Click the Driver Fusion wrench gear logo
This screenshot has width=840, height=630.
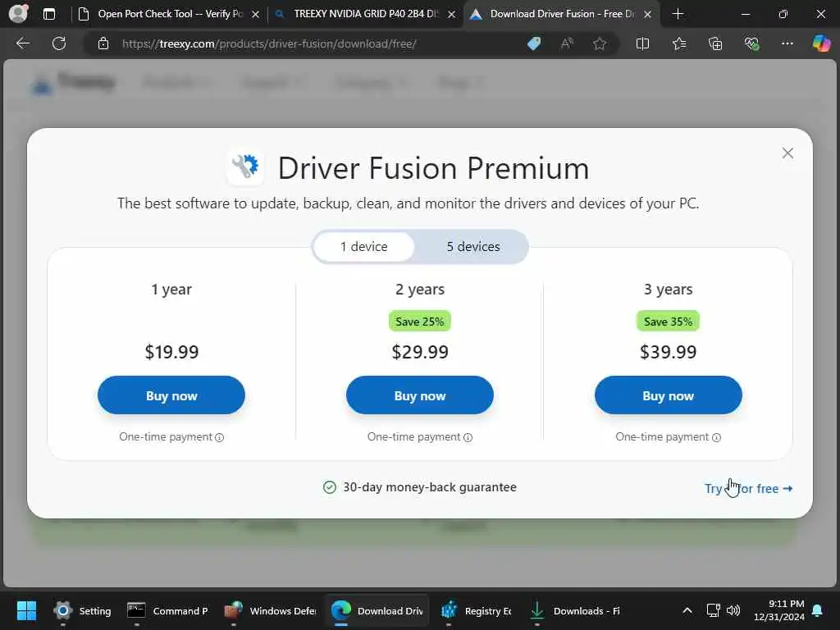point(245,167)
